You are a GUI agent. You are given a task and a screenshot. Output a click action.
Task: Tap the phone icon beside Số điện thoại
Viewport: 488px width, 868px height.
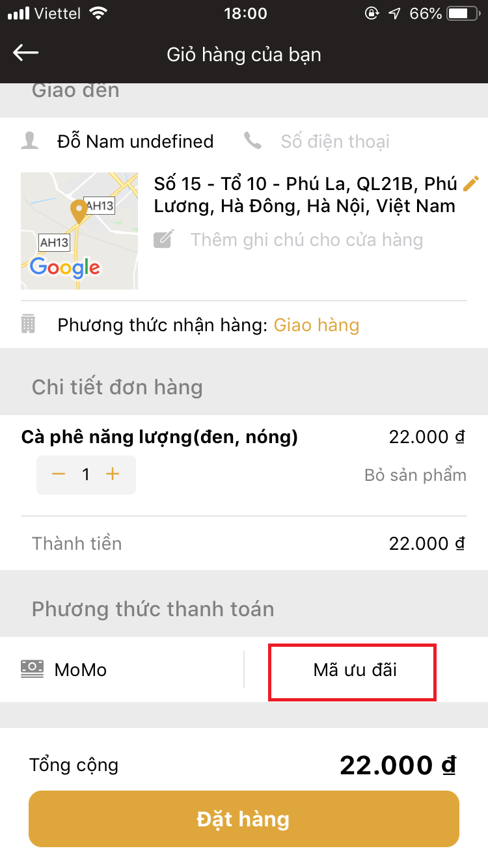(252, 141)
